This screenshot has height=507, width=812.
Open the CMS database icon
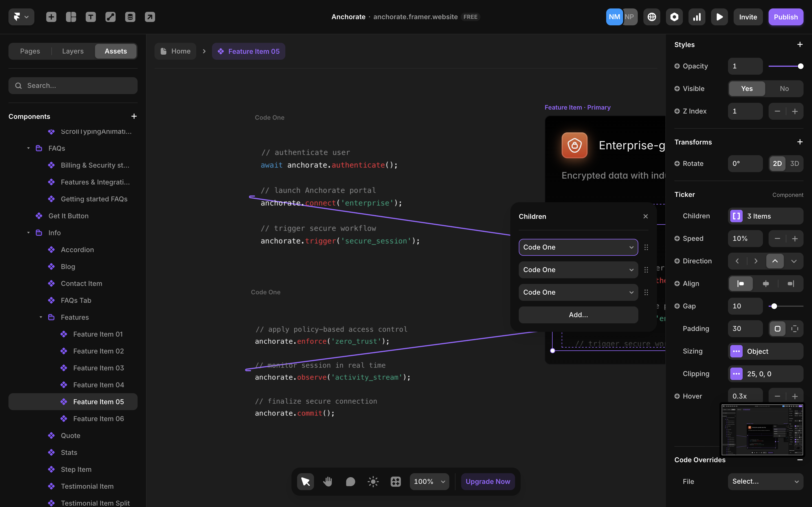pyautogui.click(x=130, y=17)
